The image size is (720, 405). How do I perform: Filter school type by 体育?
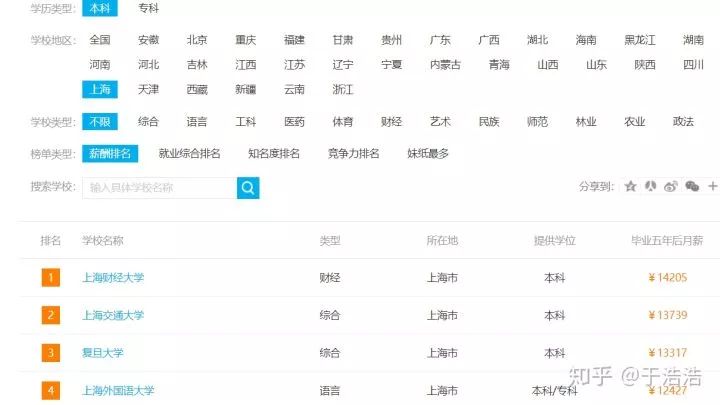[343, 122]
